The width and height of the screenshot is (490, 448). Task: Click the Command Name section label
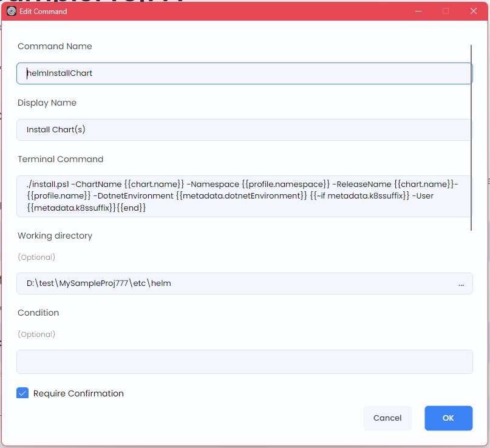pos(55,46)
